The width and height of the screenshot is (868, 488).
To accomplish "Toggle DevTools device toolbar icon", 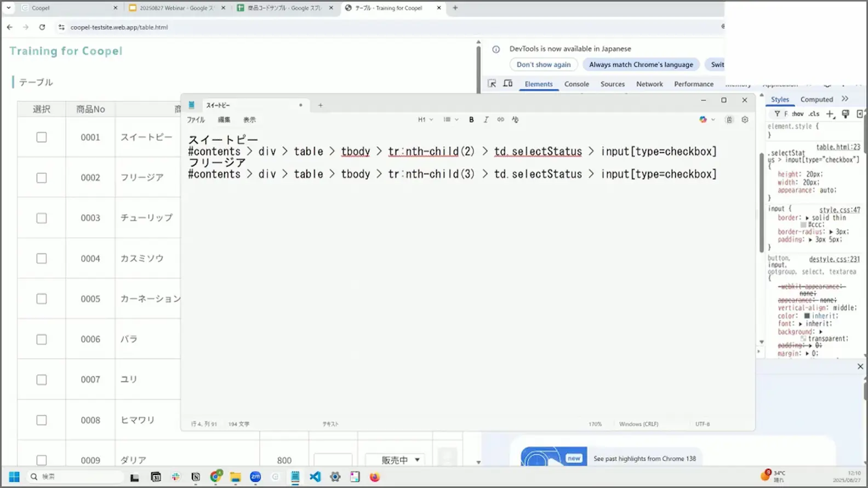I will point(508,83).
